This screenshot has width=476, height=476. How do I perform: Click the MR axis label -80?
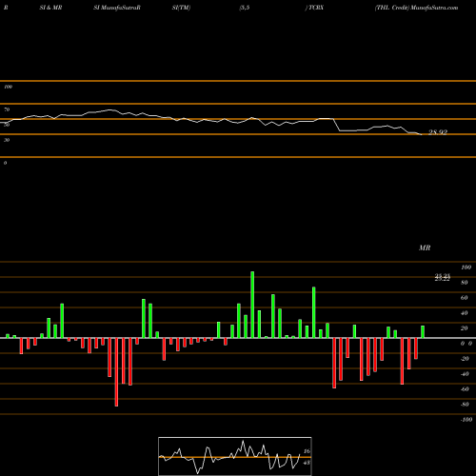pyautogui.click(x=465, y=405)
